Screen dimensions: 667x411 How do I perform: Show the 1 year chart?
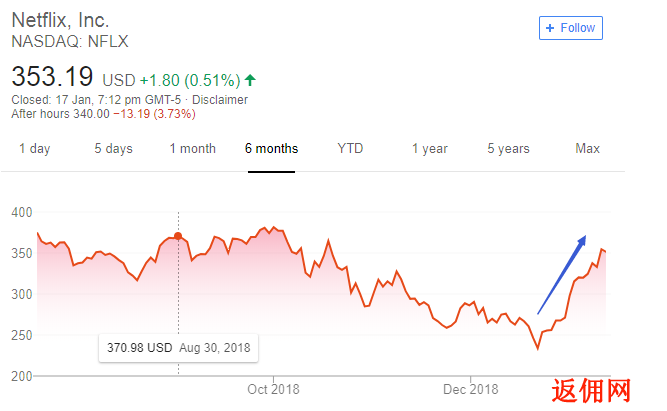[x=430, y=148]
